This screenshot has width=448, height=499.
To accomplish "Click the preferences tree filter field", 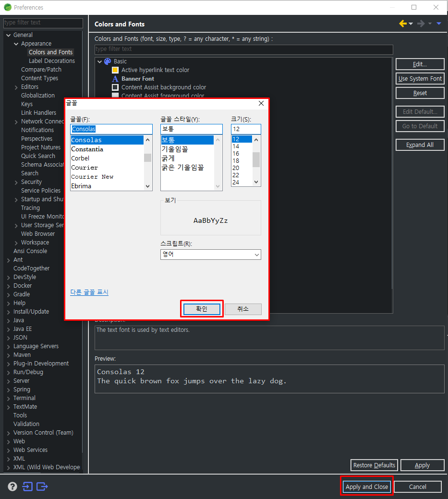I will point(43,23).
